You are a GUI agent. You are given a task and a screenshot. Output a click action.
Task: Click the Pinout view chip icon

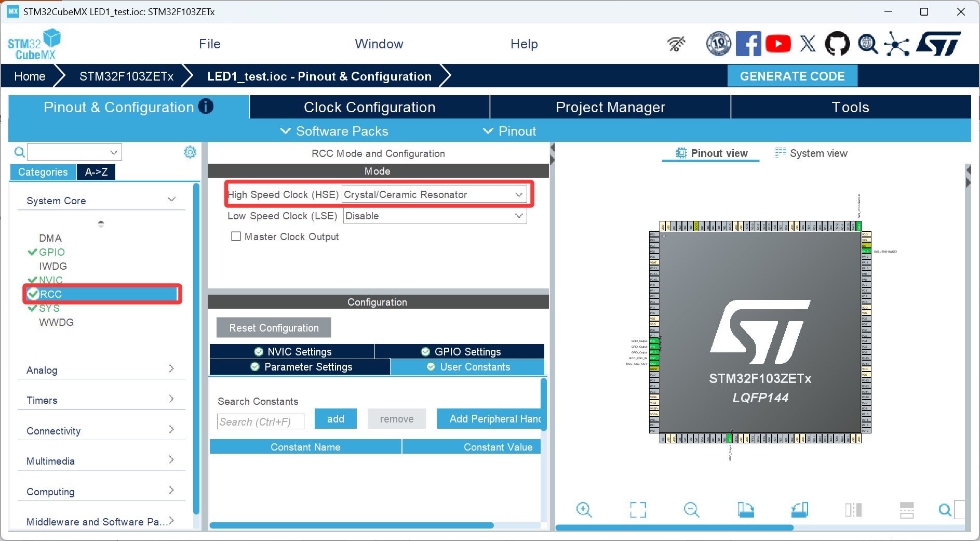pyautogui.click(x=681, y=153)
